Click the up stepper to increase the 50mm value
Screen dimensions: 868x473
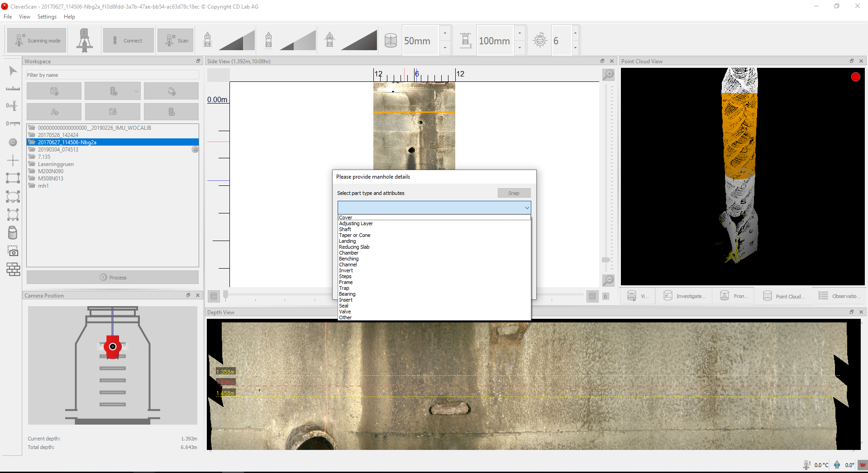point(445,33)
